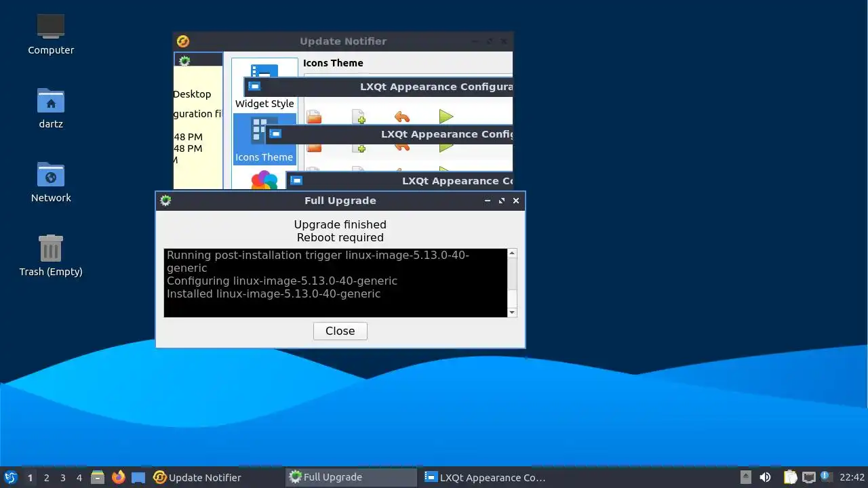Minimize the Full Upgrade window
The width and height of the screenshot is (868, 488).
pyautogui.click(x=488, y=201)
